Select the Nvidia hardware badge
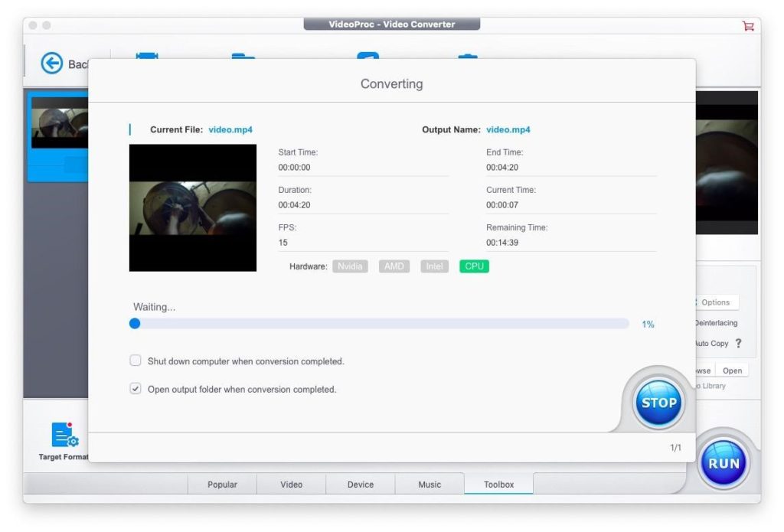784x532 pixels. pyautogui.click(x=350, y=266)
